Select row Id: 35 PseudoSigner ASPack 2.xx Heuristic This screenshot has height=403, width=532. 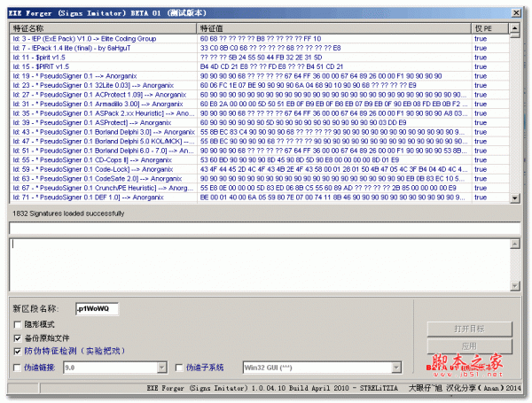260,113
